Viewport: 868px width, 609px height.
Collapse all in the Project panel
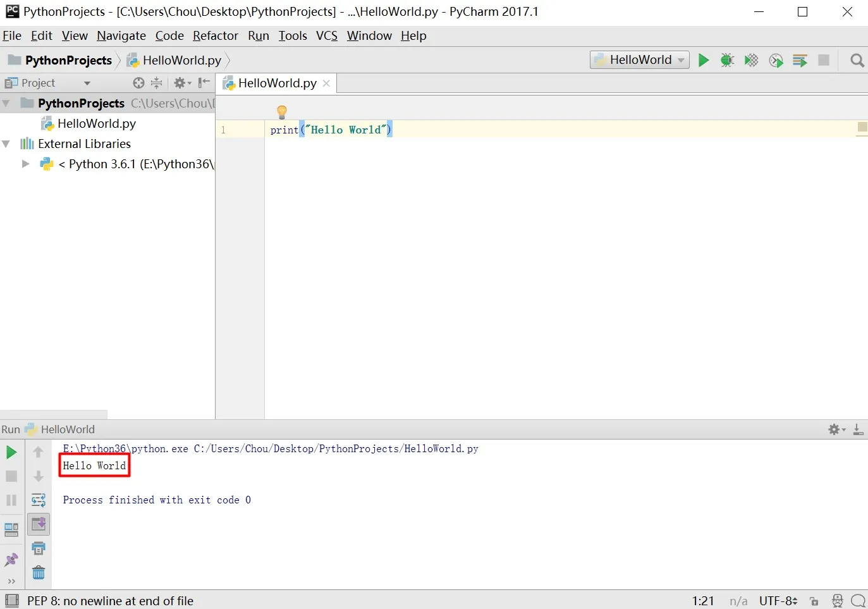click(x=157, y=83)
